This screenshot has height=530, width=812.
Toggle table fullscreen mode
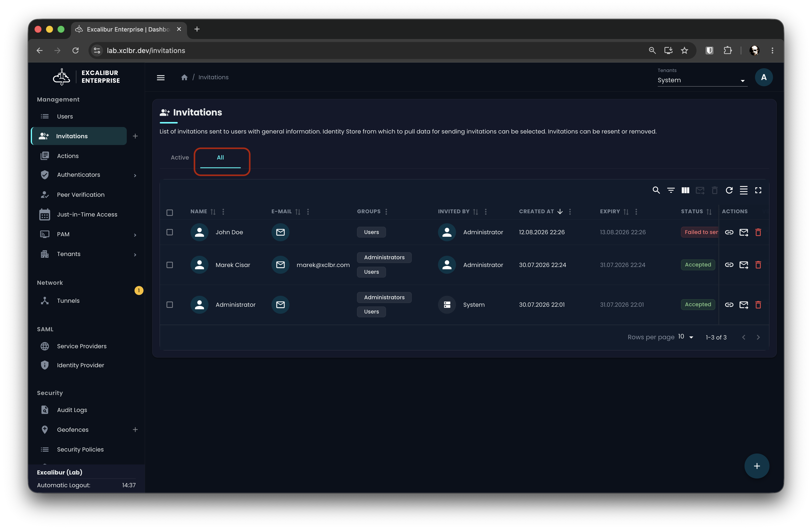click(758, 190)
